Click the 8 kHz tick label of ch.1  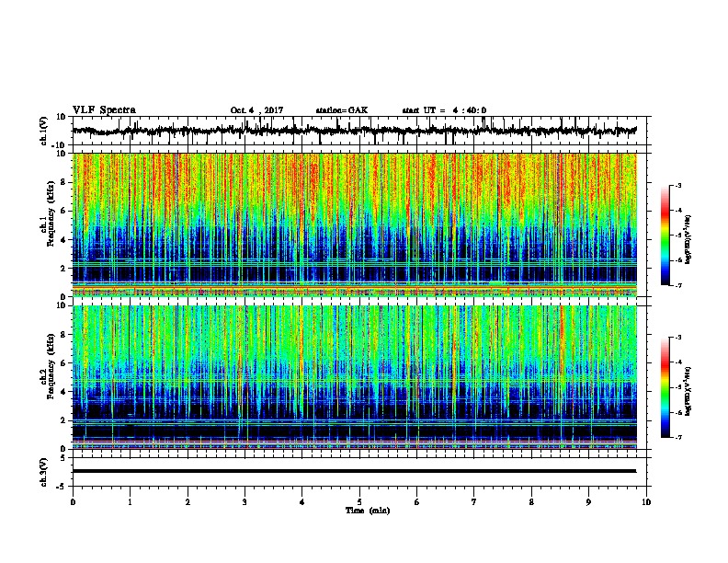[x=63, y=182]
